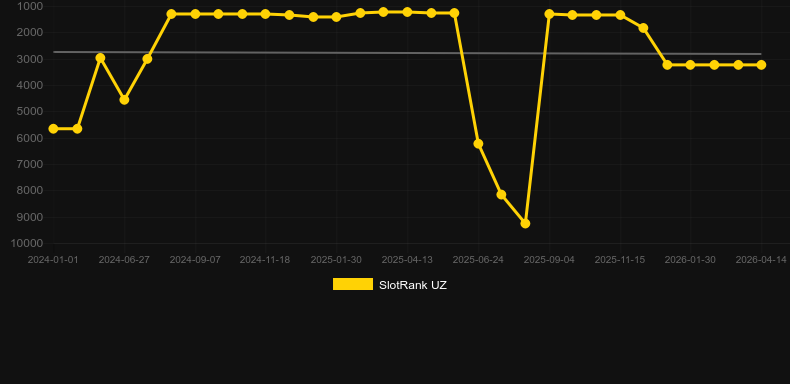The width and height of the screenshot is (790, 384).
Task: Select the data point at 2026-01-30
Action: point(690,65)
